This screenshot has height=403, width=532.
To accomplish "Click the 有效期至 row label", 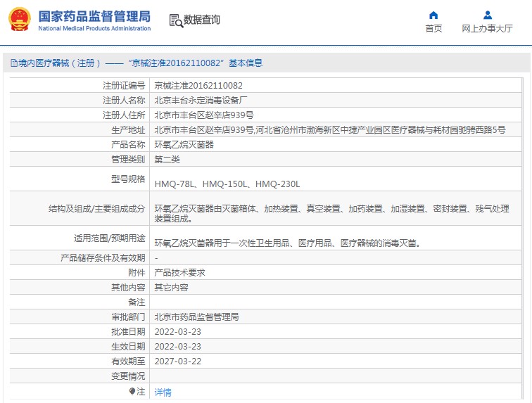I will coord(128,362).
